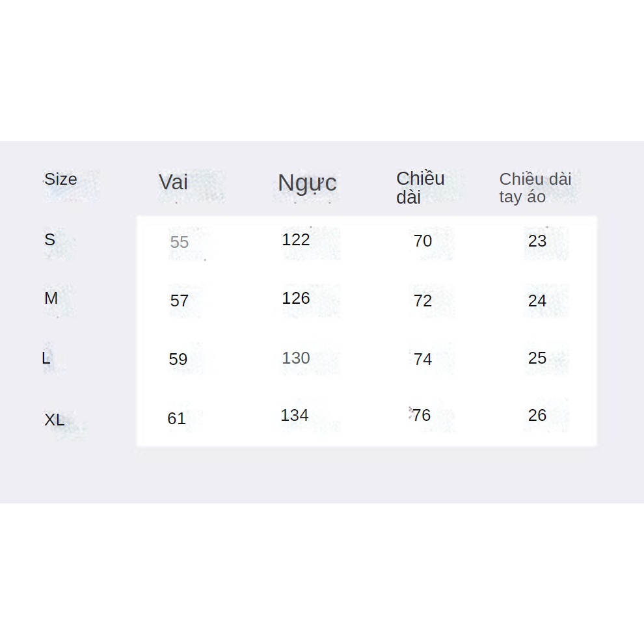Click chest value 134 in XL row
This screenshot has width=644, height=644.
(x=295, y=416)
